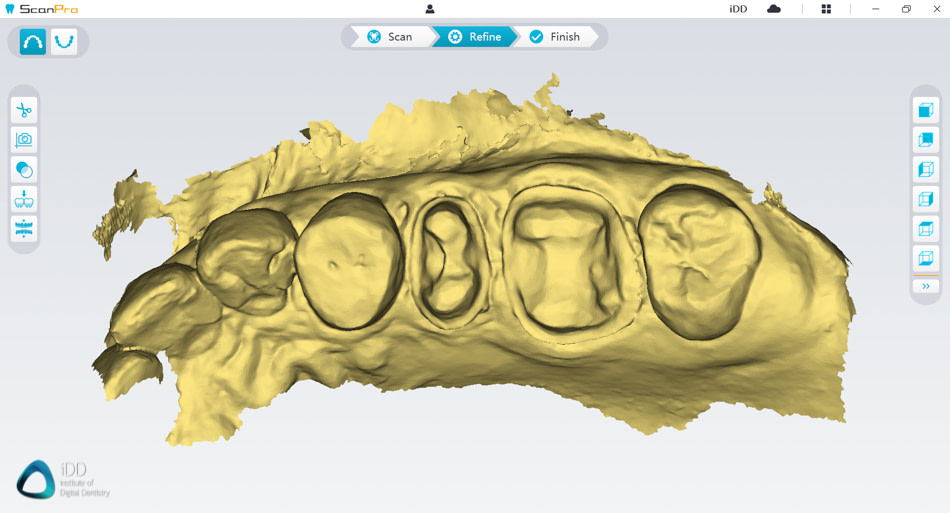Switch to bottom cube view
The image size is (950, 513).
pos(925,259)
